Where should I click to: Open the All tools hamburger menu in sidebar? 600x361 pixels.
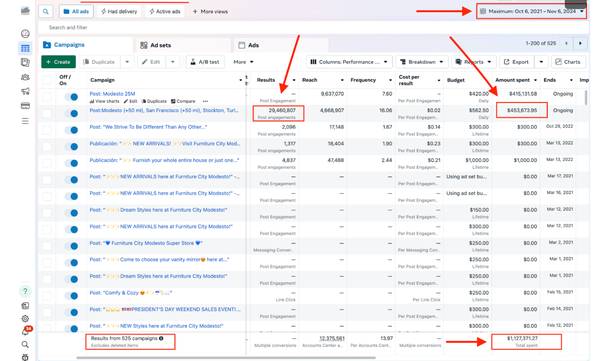(25, 121)
